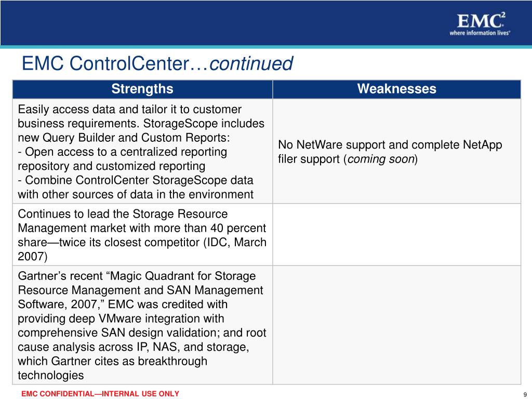Click the empty weaknesses cell beside Gartner row
532x399 pixels.
tap(396, 325)
